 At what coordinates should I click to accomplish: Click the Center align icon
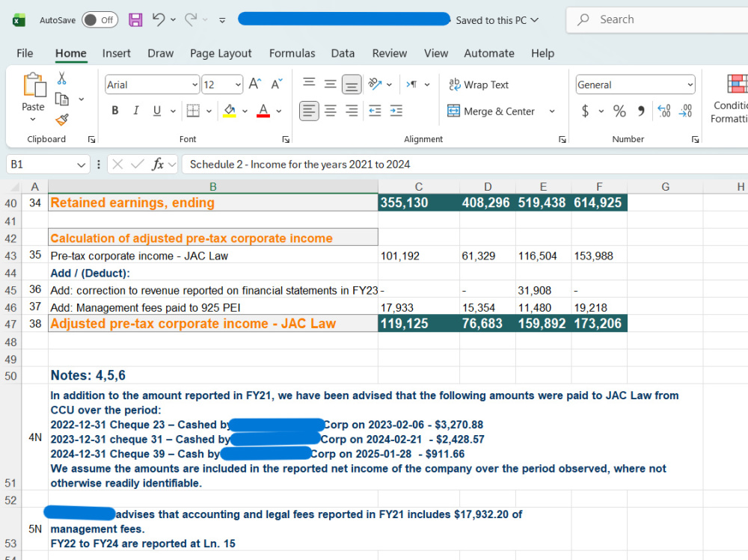point(330,111)
